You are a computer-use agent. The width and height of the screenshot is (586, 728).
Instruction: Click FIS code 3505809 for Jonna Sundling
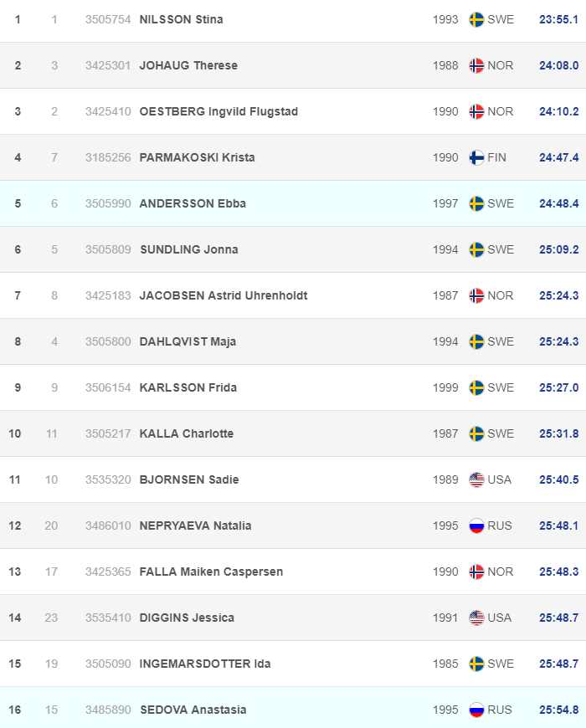[108, 249]
